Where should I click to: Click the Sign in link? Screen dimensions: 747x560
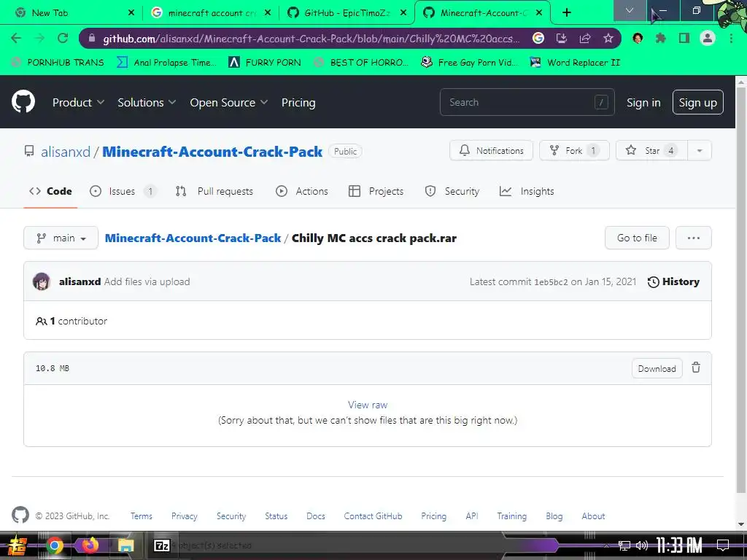point(643,102)
